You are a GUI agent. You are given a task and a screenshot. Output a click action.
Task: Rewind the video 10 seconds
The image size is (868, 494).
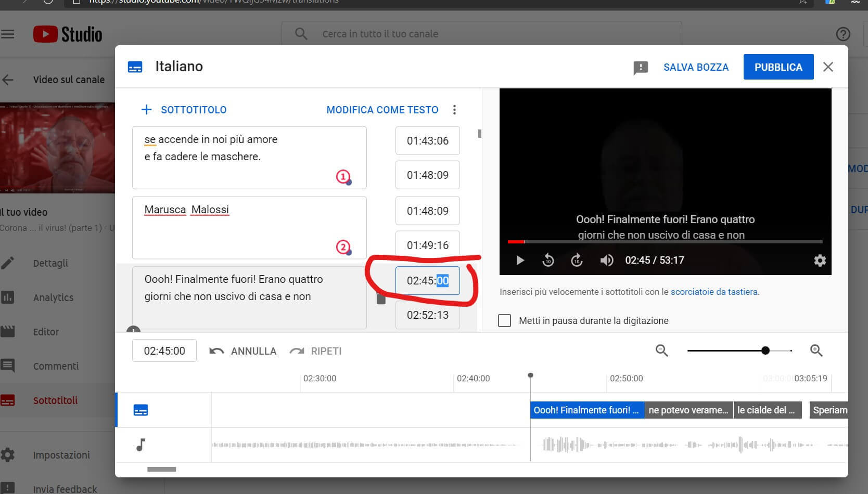[548, 261]
